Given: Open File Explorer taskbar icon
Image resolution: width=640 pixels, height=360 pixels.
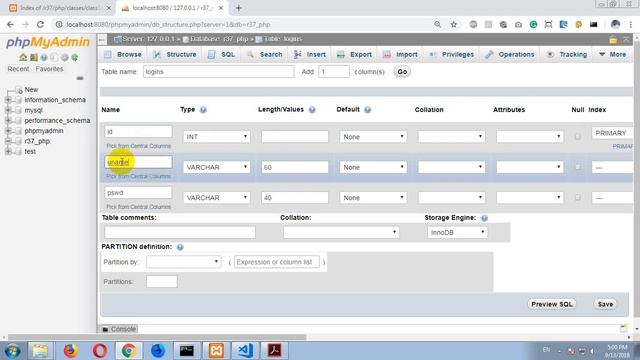Looking at the screenshot, I should 40,351.
